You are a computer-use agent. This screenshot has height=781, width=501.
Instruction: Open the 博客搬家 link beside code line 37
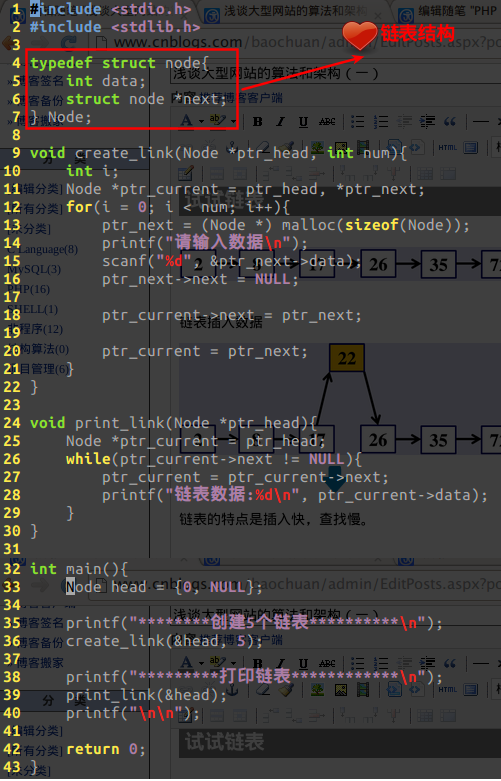(40, 662)
